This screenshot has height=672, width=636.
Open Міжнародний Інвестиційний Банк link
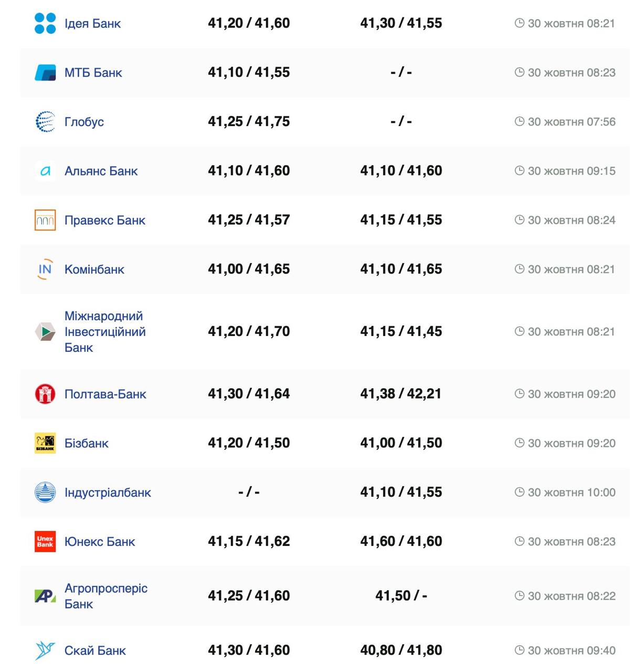coord(105,331)
